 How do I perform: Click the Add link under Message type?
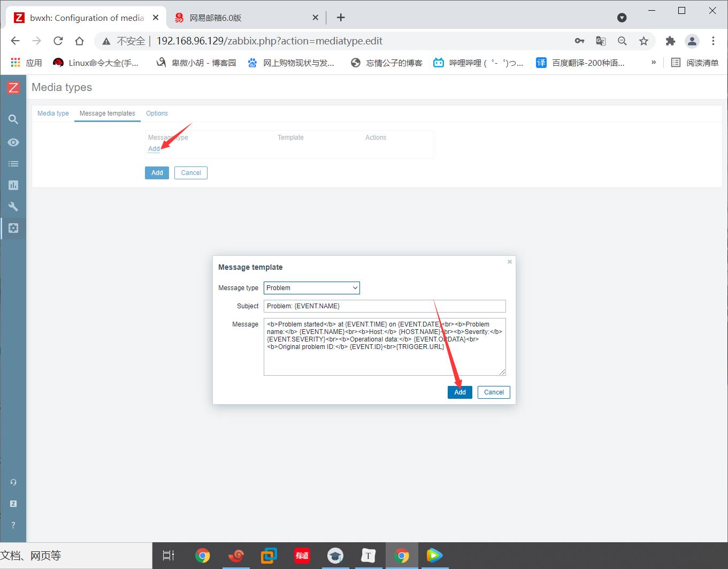[x=154, y=149]
